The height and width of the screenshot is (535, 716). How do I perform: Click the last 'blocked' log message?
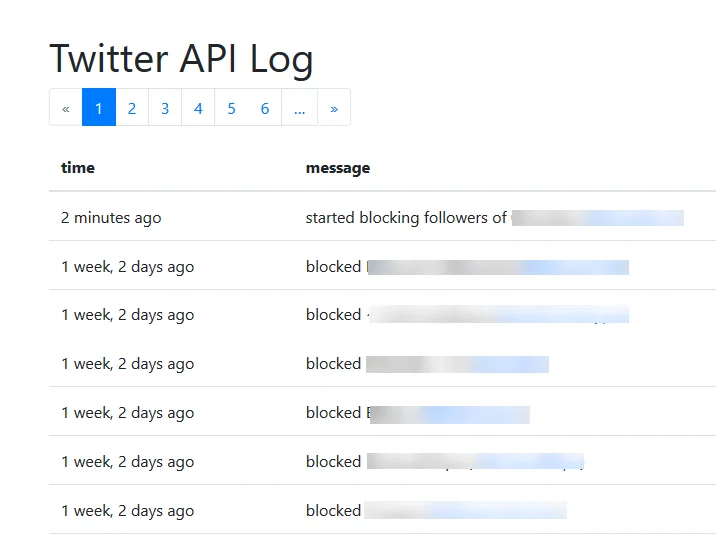(333, 511)
